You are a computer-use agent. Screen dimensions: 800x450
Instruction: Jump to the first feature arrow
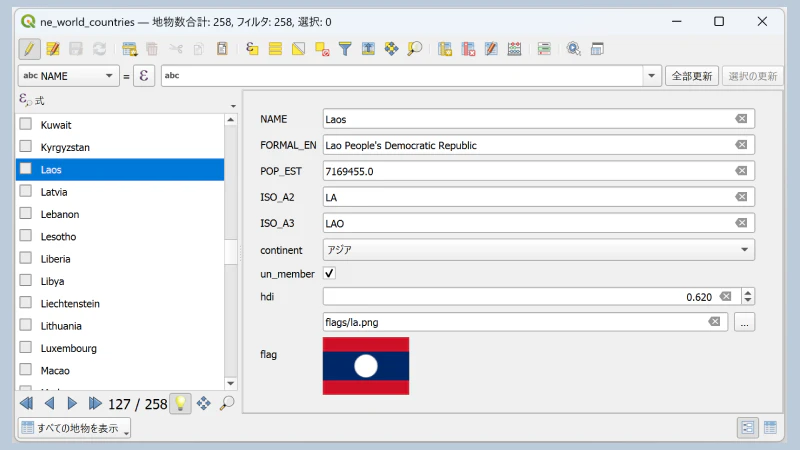[27, 403]
